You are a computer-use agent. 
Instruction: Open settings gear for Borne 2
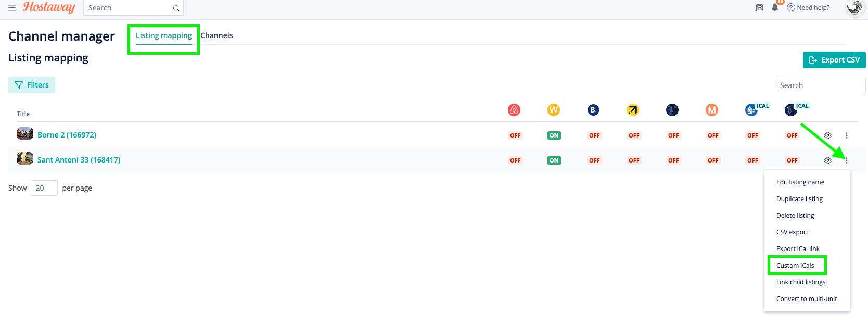(828, 135)
